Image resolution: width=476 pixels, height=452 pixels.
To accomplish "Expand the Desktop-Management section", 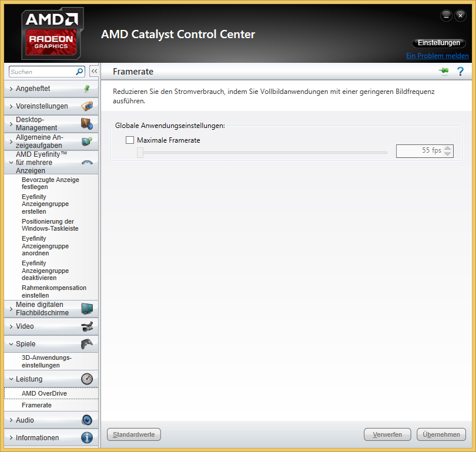I will (11, 124).
